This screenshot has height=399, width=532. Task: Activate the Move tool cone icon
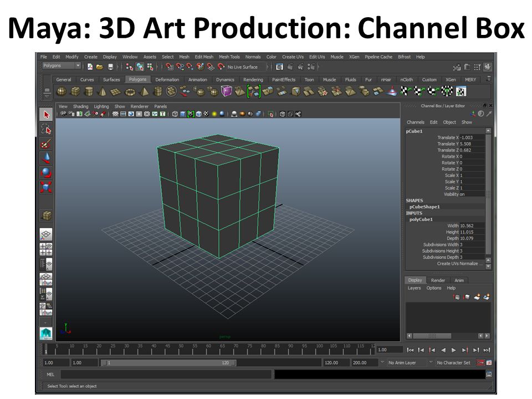[46, 158]
